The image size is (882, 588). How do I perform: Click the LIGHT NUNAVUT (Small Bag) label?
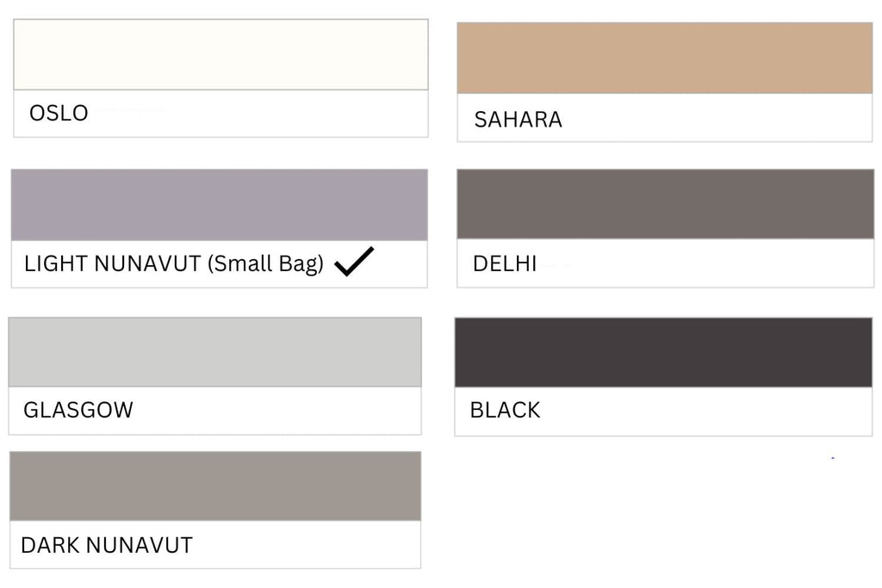(x=174, y=263)
